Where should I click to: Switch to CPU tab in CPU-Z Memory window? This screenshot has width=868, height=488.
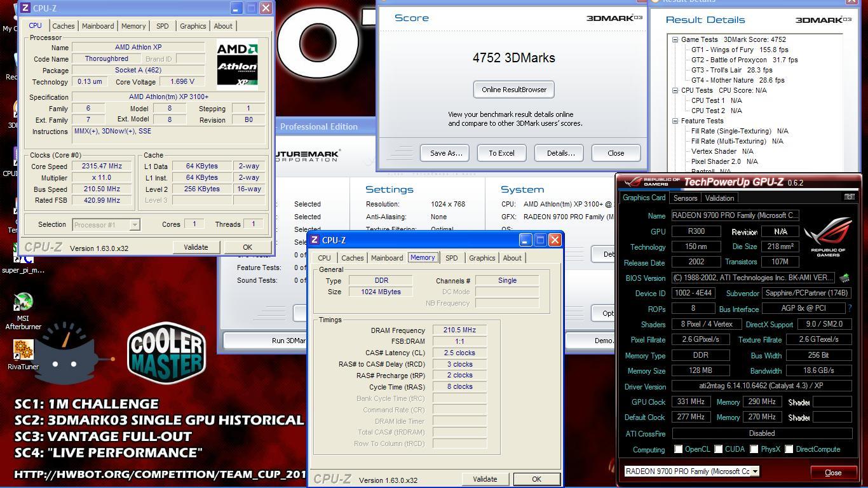[324, 258]
